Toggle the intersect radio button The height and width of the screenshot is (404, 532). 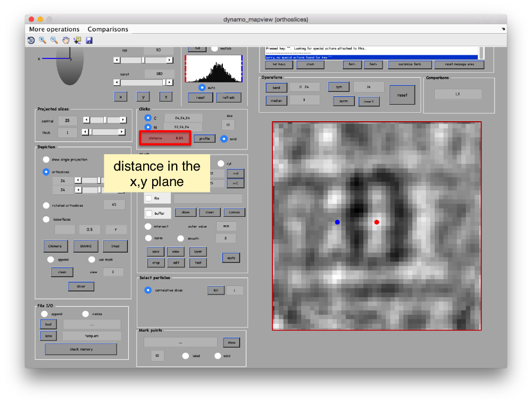click(x=148, y=226)
